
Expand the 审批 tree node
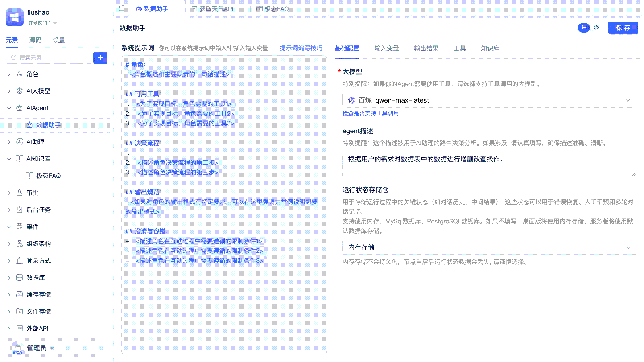pos(9,193)
